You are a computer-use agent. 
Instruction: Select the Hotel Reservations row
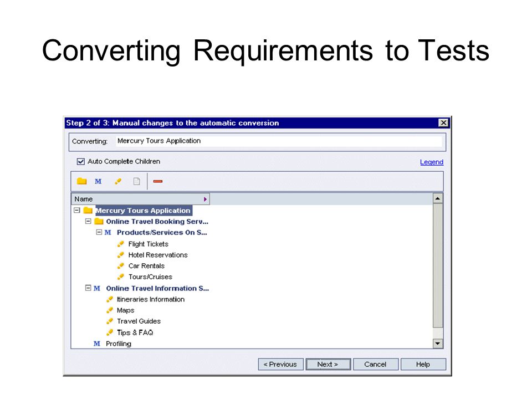pyautogui.click(x=158, y=255)
